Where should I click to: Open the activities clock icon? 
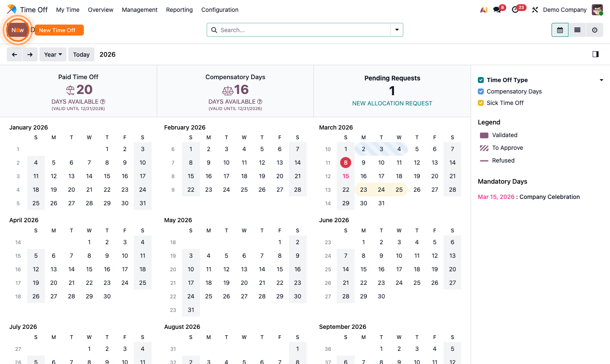pyautogui.click(x=515, y=9)
